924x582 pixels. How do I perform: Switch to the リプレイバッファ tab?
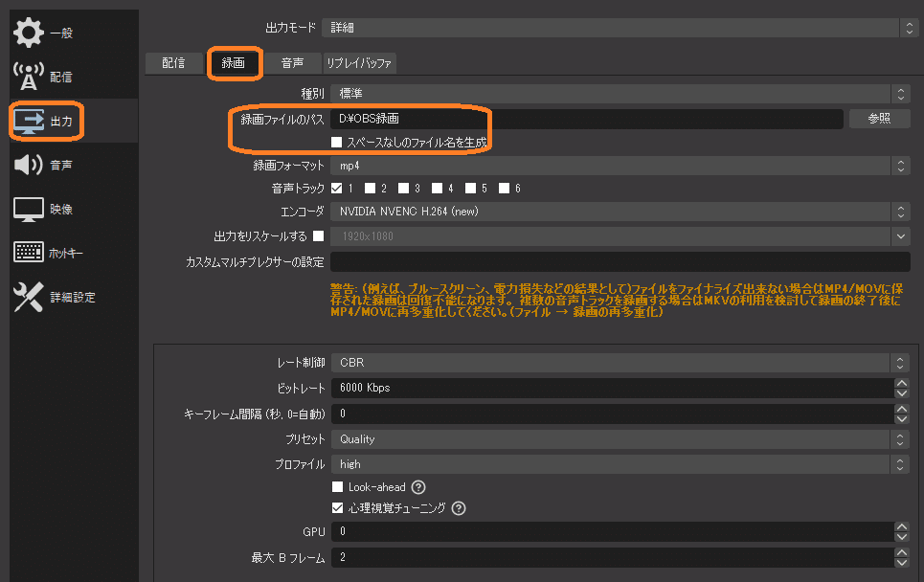tap(359, 63)
